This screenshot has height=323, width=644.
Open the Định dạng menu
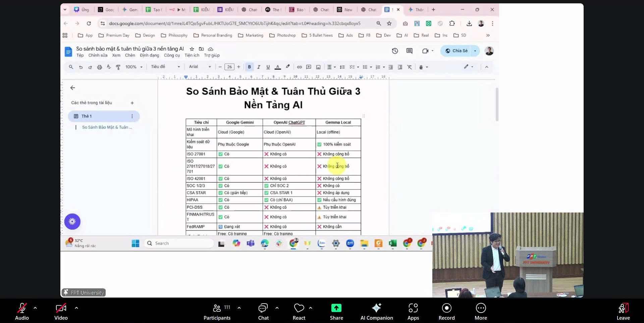click(149, 55)
